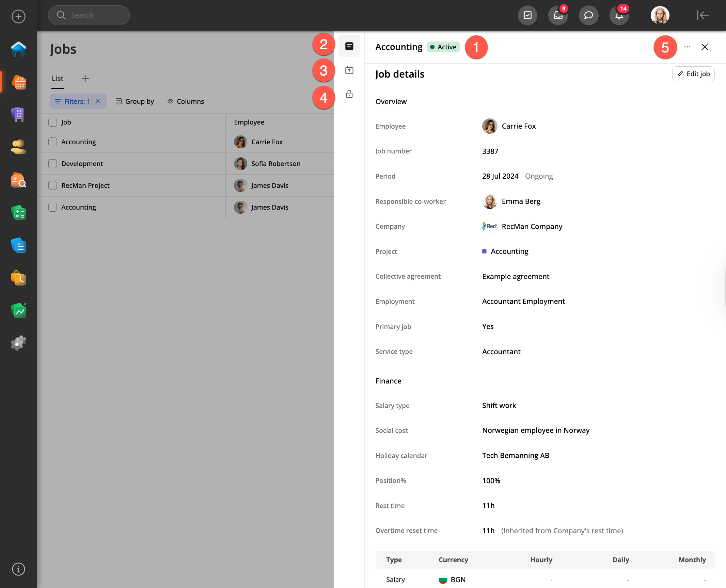
Task: Switch to the List tab
Action: [x=58, y=79]
